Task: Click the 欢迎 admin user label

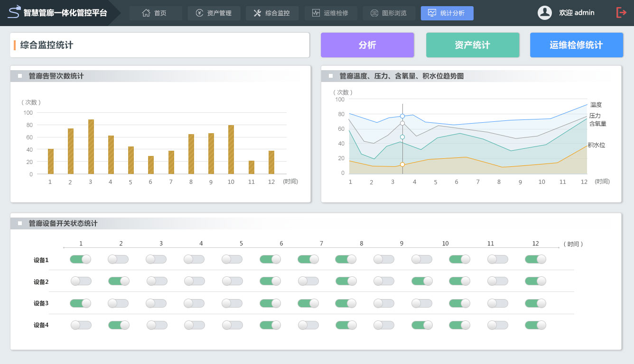Action: (x=577, y=13)
